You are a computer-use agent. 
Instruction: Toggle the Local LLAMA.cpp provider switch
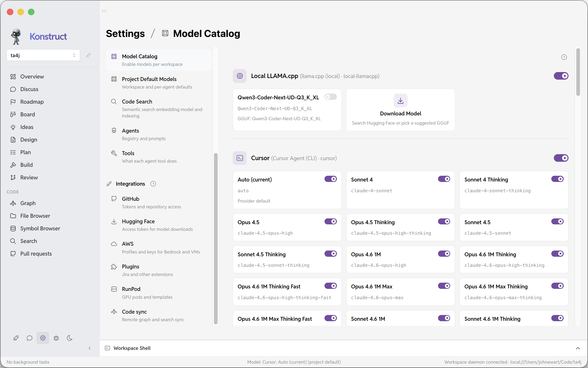tap(561, 76)
